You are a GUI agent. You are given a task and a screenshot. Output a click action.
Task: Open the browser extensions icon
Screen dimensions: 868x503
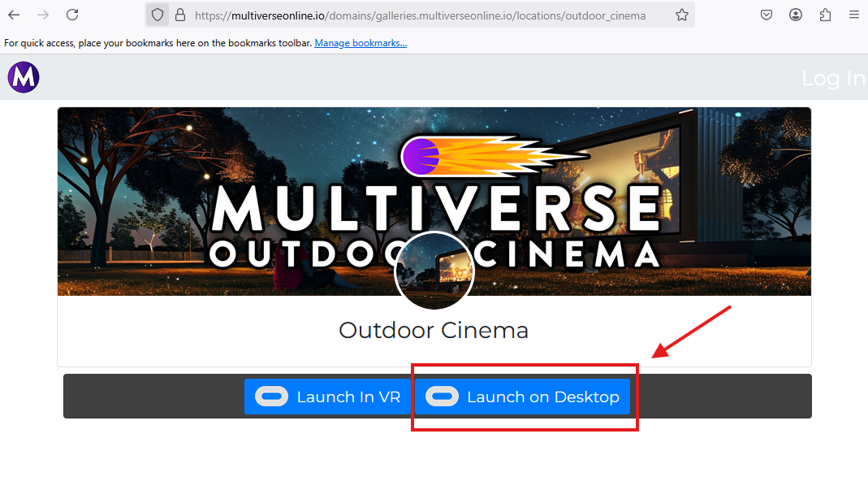pyautogui.click(x=825, y=14)
